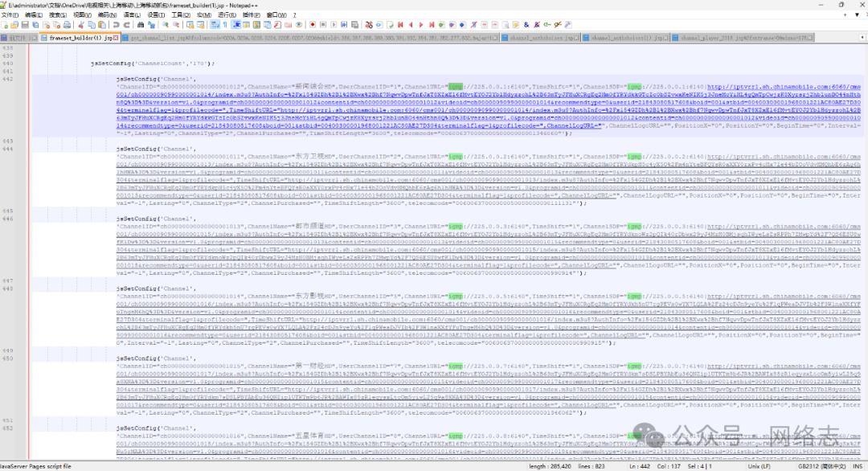The height and width of the screenshot is (471, 868).
Task: Place cursor in jsSetConfig('ChannelCount','170') line
Action: click(153, 63)
